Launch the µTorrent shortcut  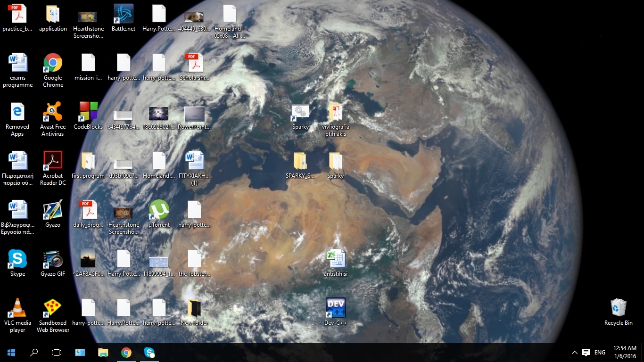pyautogui.click(x=159, y=214)
